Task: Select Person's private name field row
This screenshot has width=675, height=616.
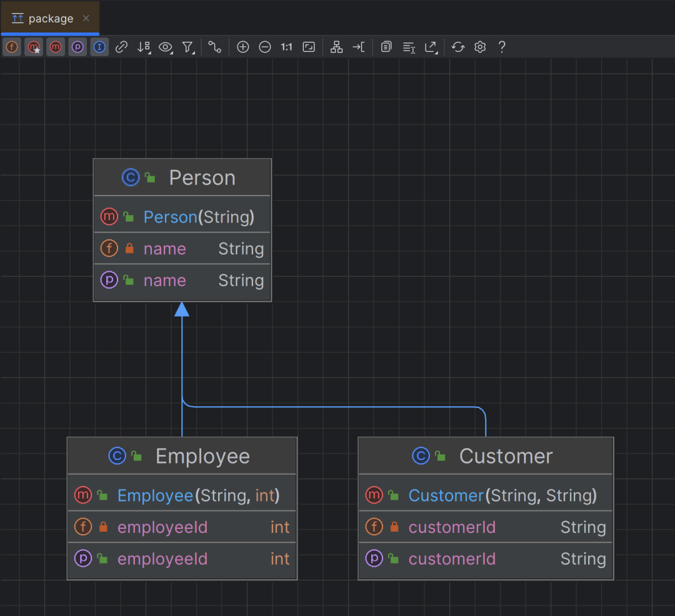Action: pos(182,249)
